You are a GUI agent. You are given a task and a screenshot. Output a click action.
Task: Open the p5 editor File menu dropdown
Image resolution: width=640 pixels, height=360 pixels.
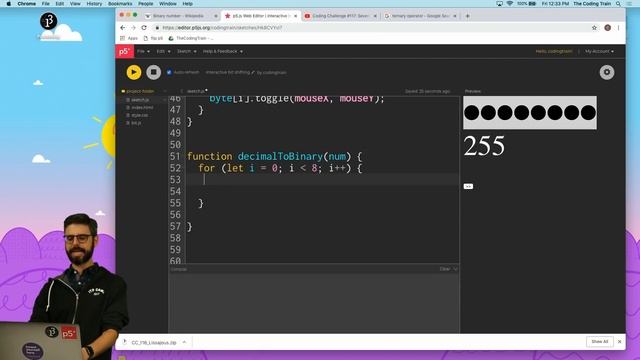(143, 51)
